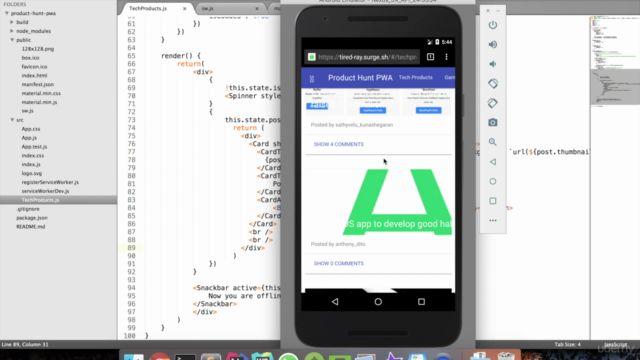Open README.md file

coord(31,227)
